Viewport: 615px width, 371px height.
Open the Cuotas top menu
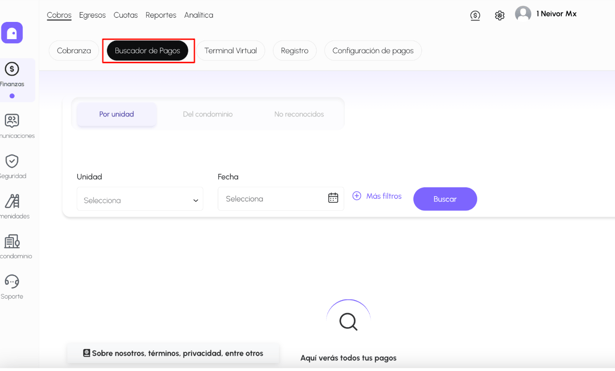(126, 15)
